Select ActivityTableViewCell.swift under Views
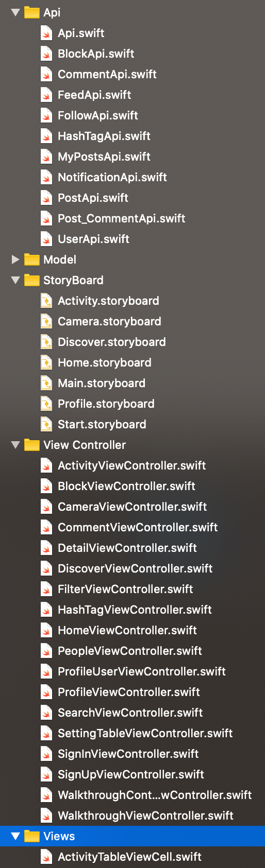This screenshot has width=265, height=868. click(x=129, y=857)
